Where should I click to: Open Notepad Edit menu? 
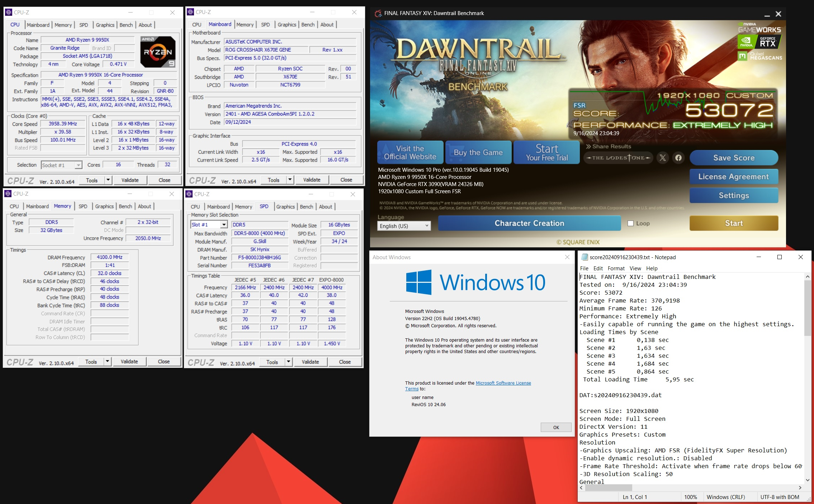pos(598,268)
